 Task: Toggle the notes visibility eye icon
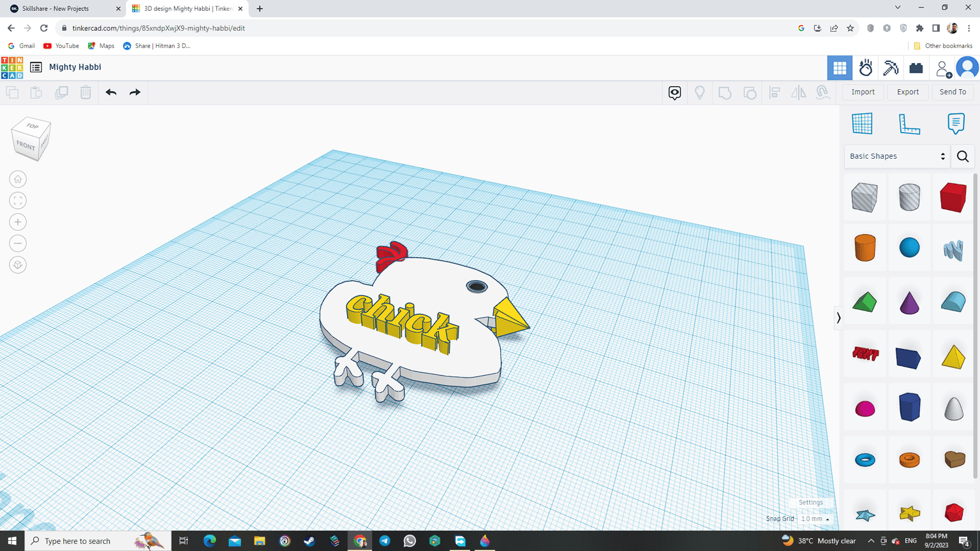pyautogui.click(x=674, y=92)
